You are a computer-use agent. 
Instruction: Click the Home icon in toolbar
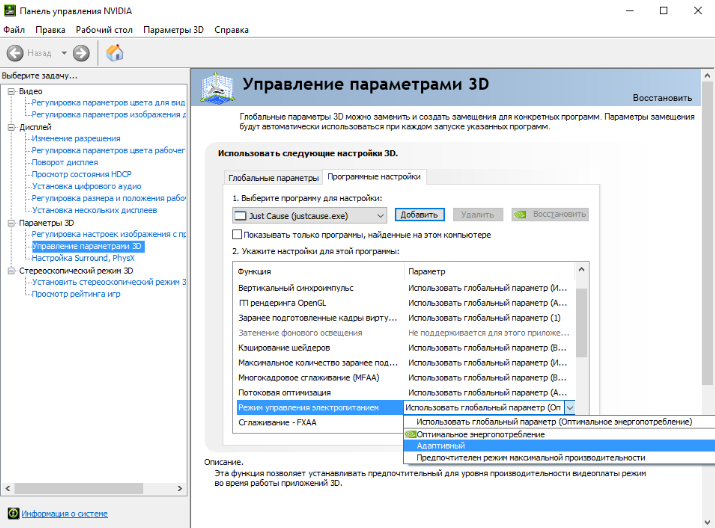(115, 53)
